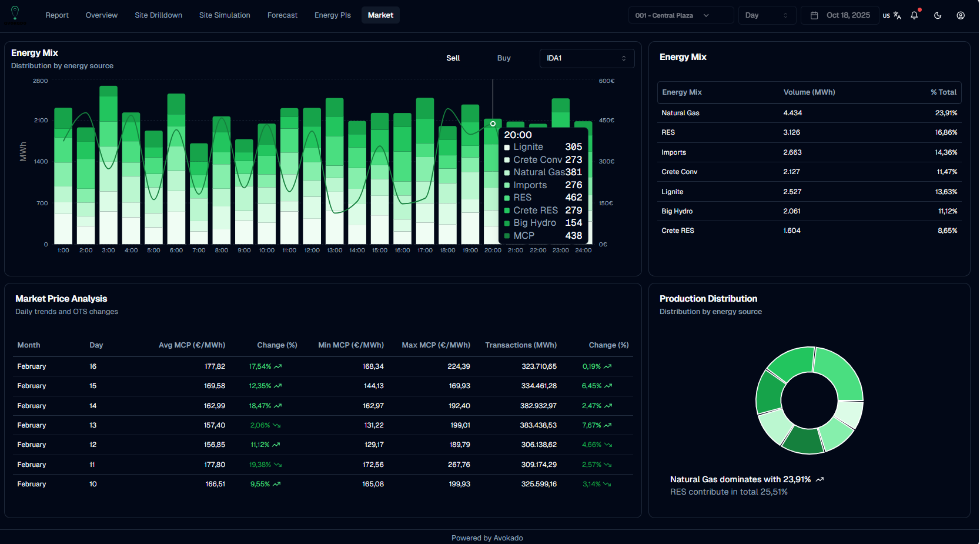Image resolution: width=980 pixels, height=544 pixels.
Task: Open the IDA1 market dropdown
Action: click(x=587, y=58)
